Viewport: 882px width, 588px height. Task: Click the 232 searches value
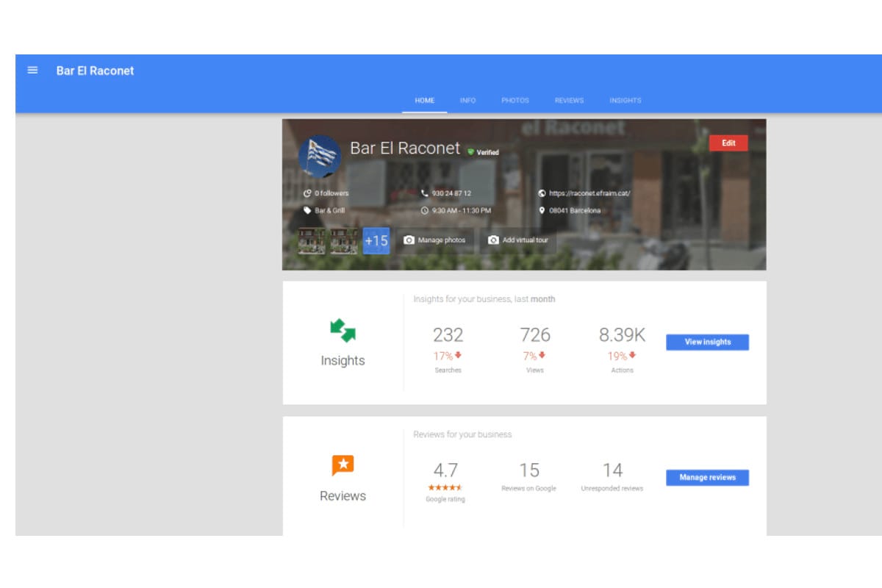click(448, 335)
